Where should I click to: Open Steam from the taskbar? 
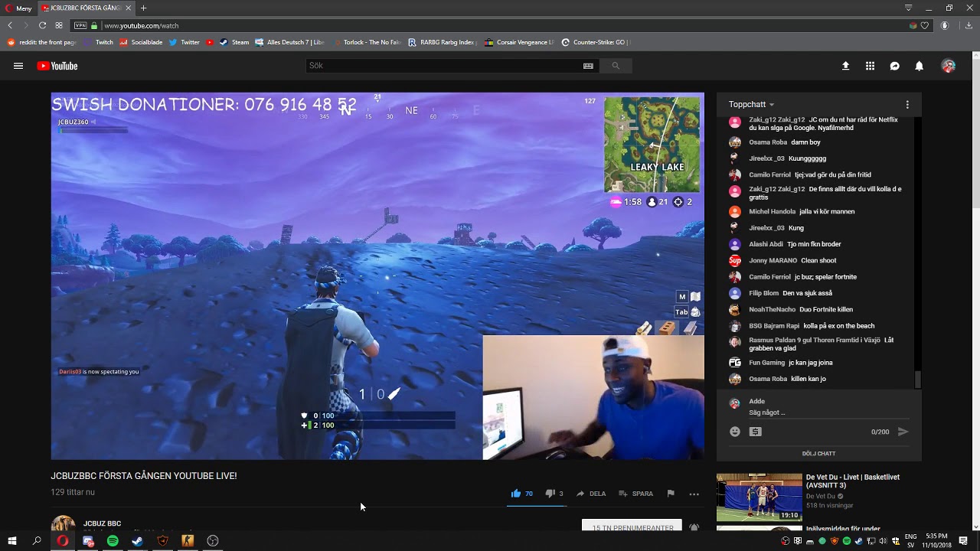[x=137, y=541]
